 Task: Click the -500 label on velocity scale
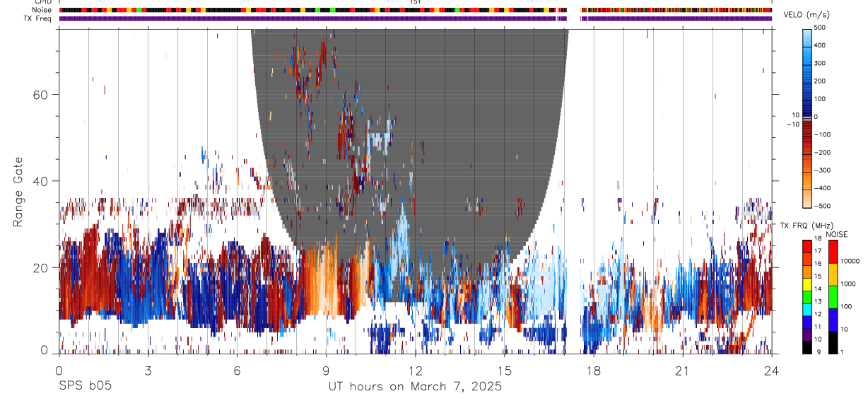[823, 206]
